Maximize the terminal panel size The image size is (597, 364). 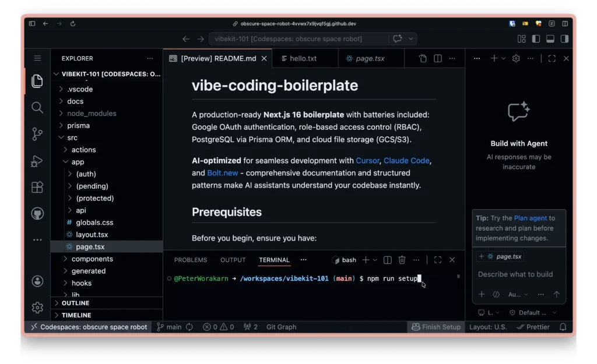pyautogui.click(x=438, y=260)
